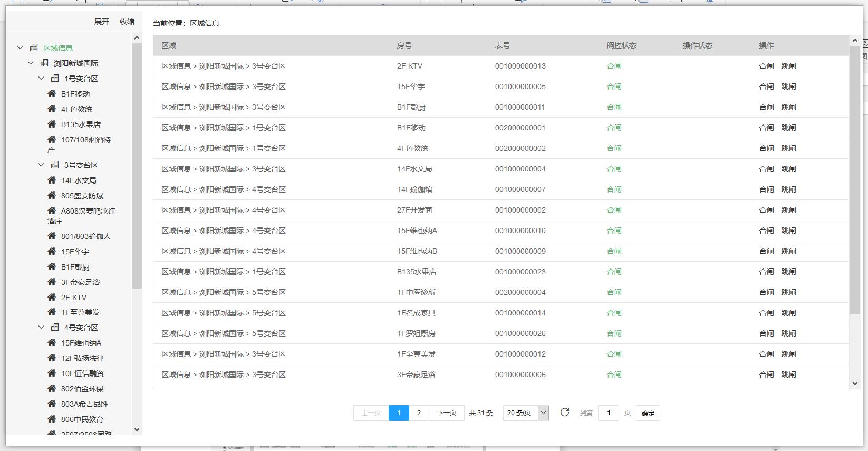Viewport: 868px width, 451px height.
Task: Click house icon beside 15F维也纳A
Action: 52,343
